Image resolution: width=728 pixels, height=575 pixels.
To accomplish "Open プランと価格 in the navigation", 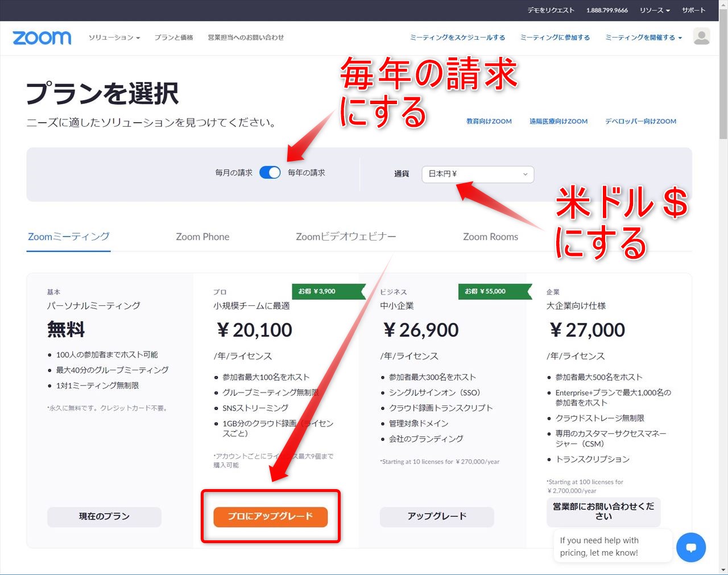I will coord(173,38).
